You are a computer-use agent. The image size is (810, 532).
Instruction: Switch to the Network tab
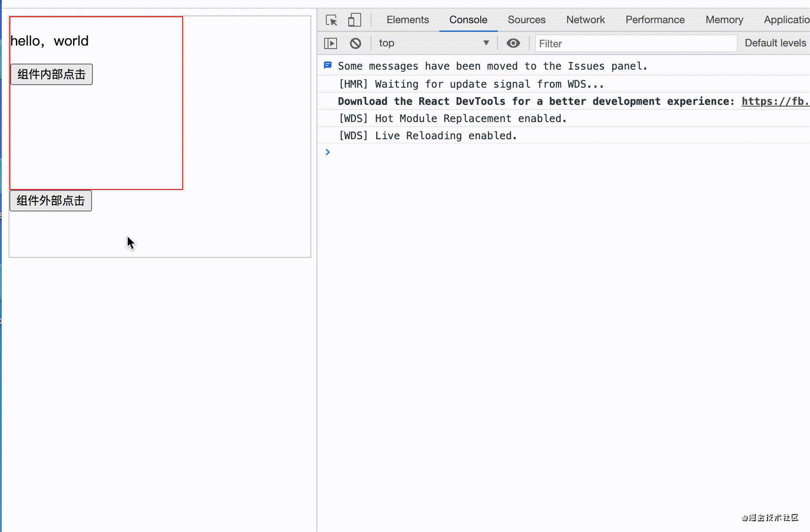pos(585,20)
